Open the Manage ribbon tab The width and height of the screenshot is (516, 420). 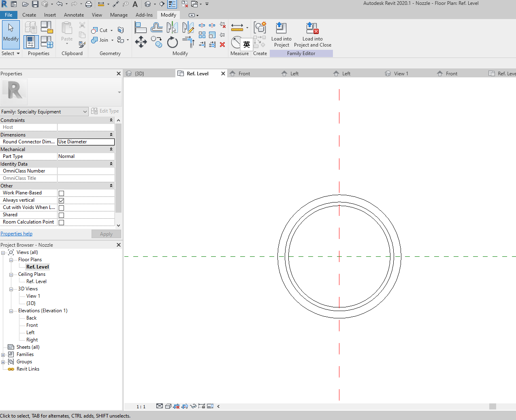[119, 15]
